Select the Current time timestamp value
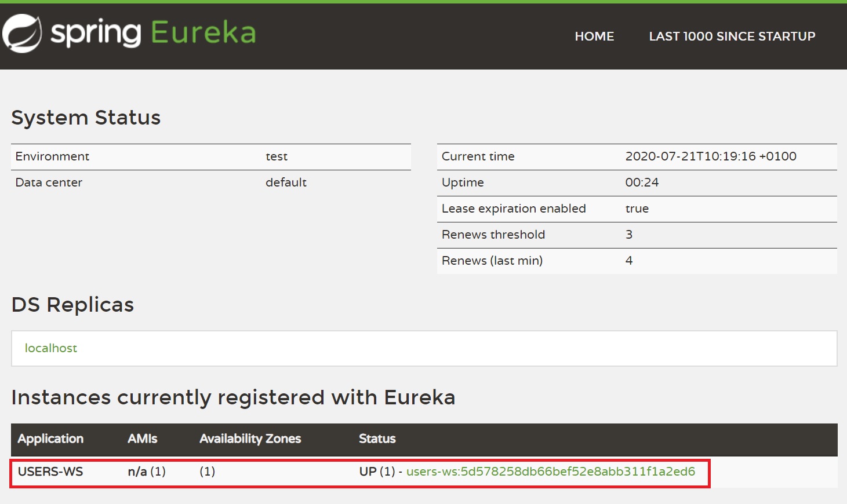The height and width of the screenshot is (504, 847). pos(710,156)
